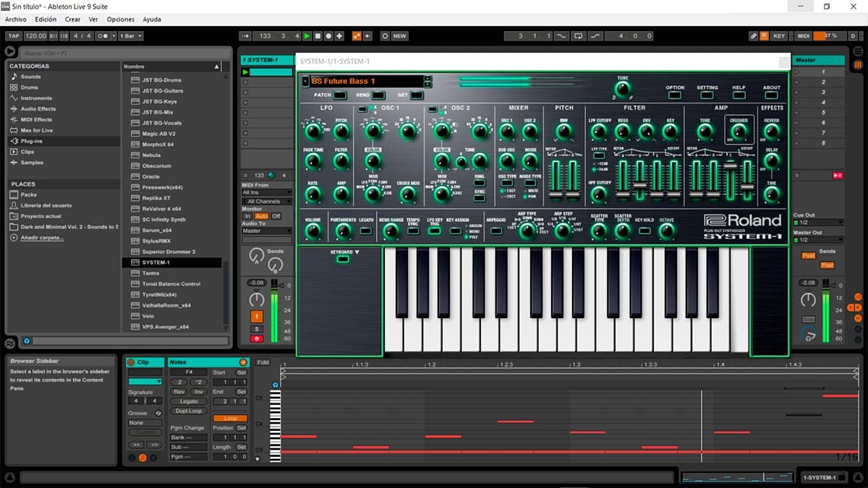Open the All Channels dropdown
The image size is (868, 488).
(x=267, y=201)
